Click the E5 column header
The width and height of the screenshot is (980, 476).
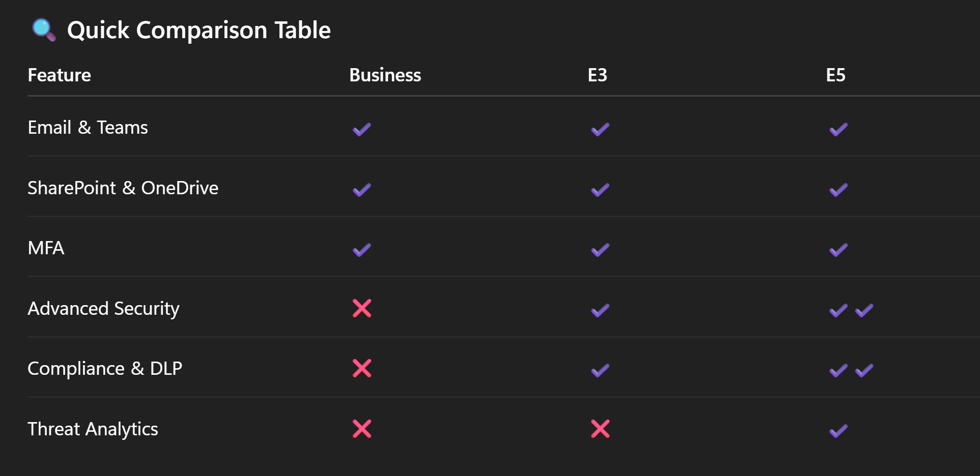(835, 75)
